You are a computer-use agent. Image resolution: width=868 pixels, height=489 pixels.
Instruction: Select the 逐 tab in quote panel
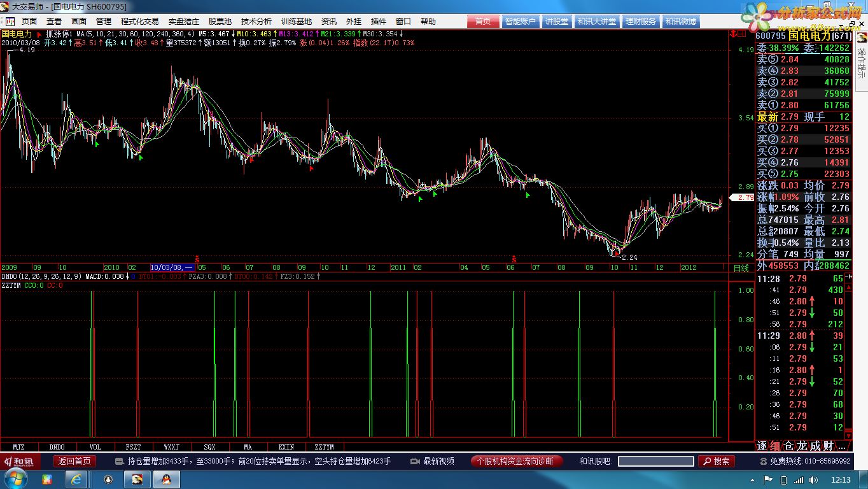click(x=762, y=445)
